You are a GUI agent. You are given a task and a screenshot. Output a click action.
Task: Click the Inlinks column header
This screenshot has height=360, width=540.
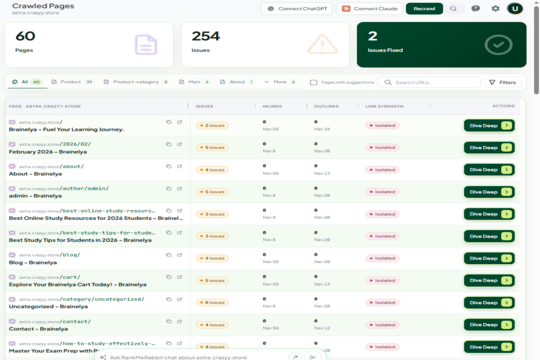point(272,106)
